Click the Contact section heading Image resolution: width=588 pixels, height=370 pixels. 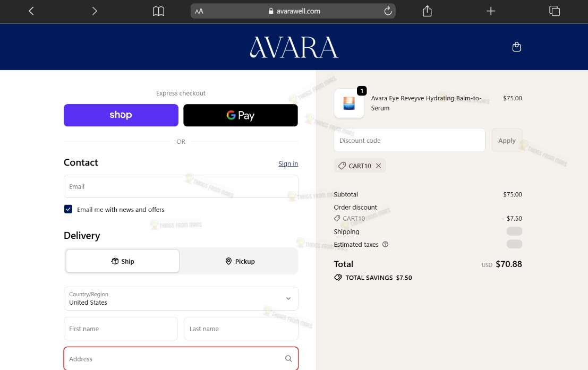[81, 162]
